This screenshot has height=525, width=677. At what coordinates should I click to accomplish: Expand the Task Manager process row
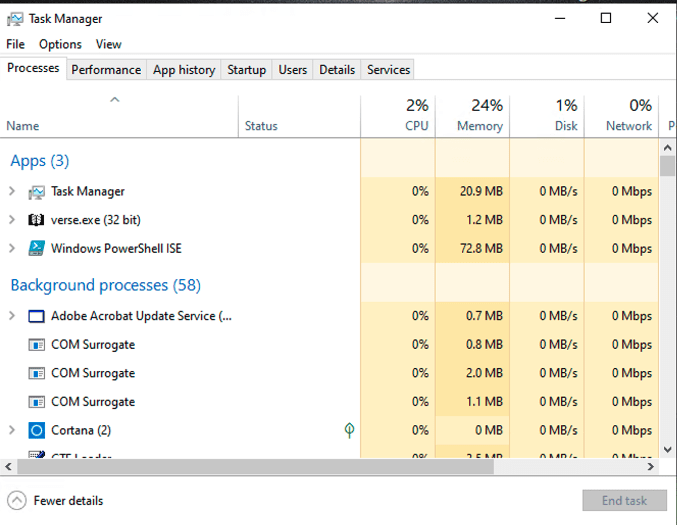click(12, 191)
